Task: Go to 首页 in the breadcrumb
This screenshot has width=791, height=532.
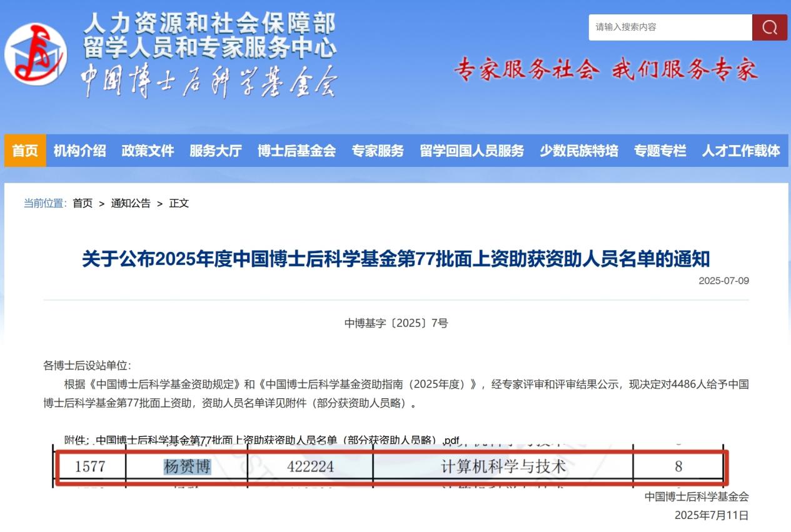Action: (x=83, y=203)
